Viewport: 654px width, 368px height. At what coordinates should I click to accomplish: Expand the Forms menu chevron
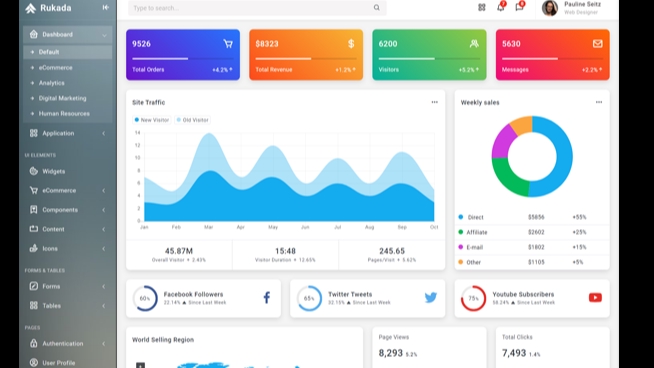[103, 287]
